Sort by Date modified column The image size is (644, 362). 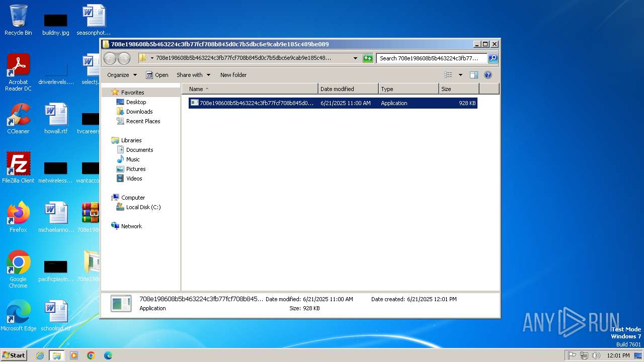348,89
